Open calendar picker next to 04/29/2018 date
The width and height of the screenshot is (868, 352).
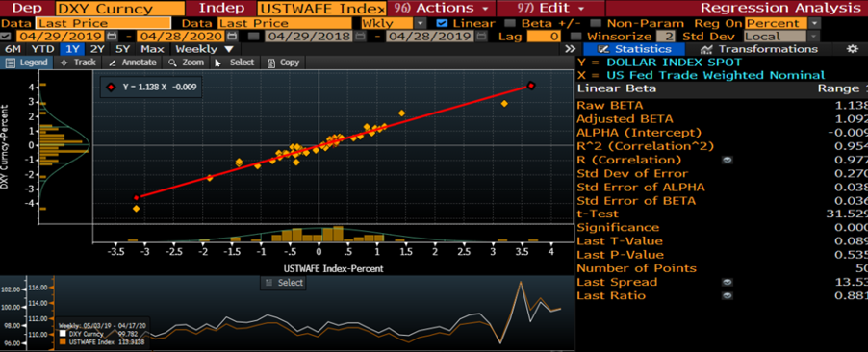359,36
